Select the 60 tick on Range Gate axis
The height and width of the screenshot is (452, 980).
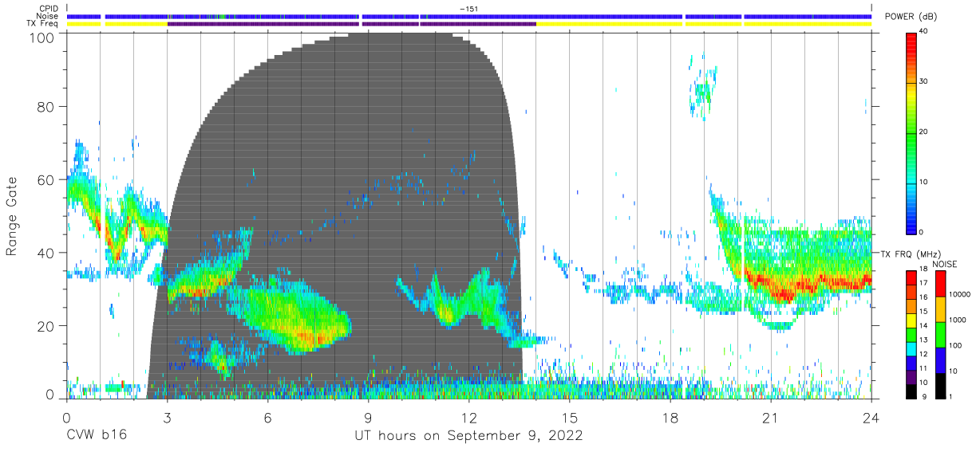[x=45, y=180]
